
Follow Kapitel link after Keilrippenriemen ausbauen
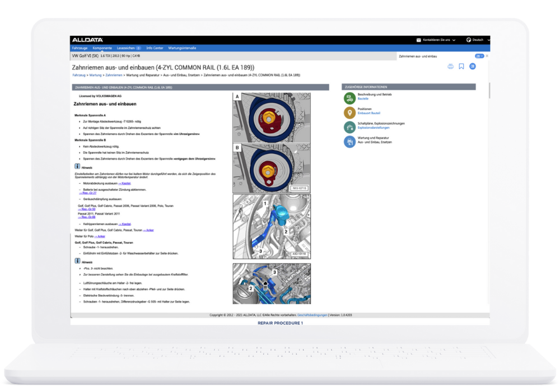[125, 224]
